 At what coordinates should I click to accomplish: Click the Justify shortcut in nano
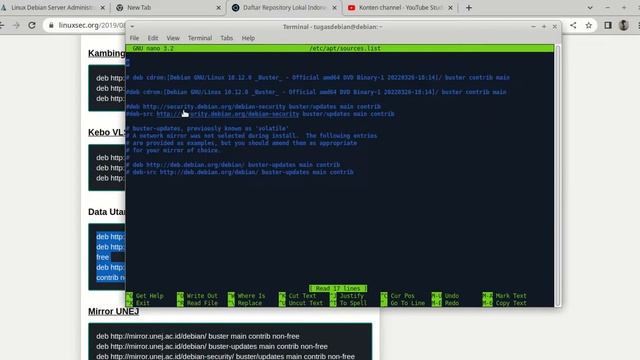click(x=347, y=296)
